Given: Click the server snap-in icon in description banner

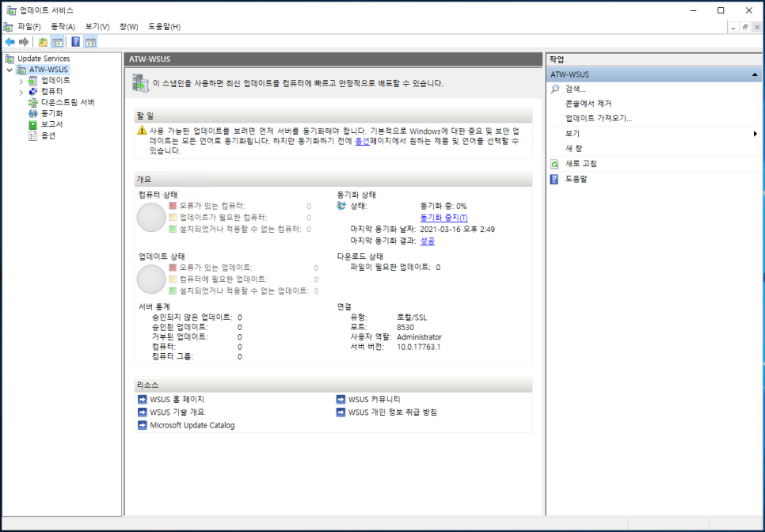Looking at the screenshot, I should point(140,83).
